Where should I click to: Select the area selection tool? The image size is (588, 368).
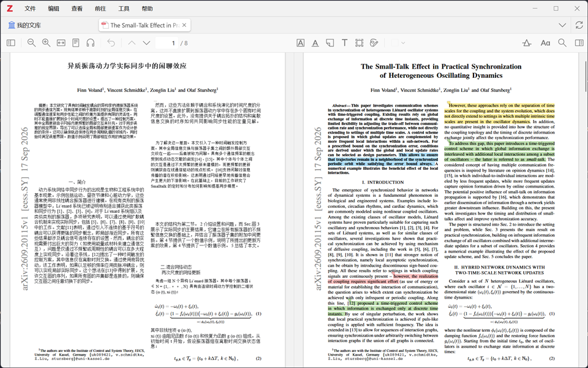pyautogui.click(x=360, y=43)
